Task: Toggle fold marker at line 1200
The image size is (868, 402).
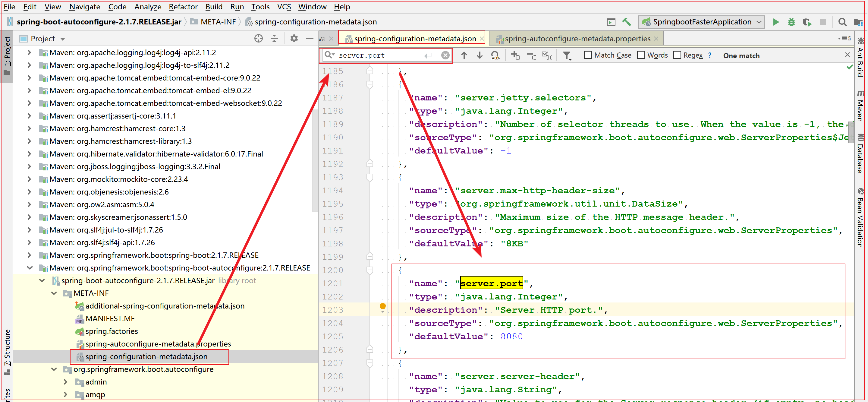Action: coord(370,270)
